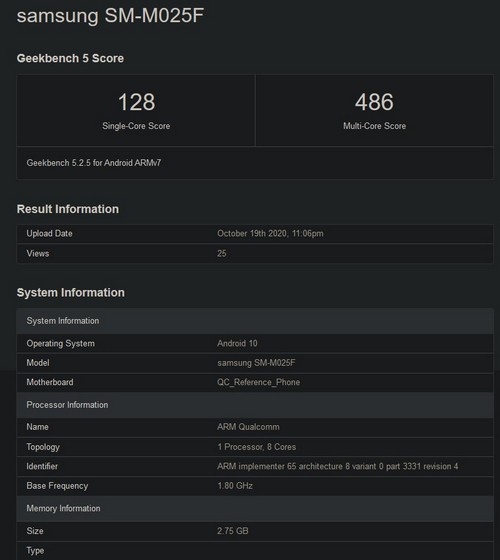This screenshot has height=560, width=500.
Task: Click the Single-Core Score label
Action: click(136, 126)
